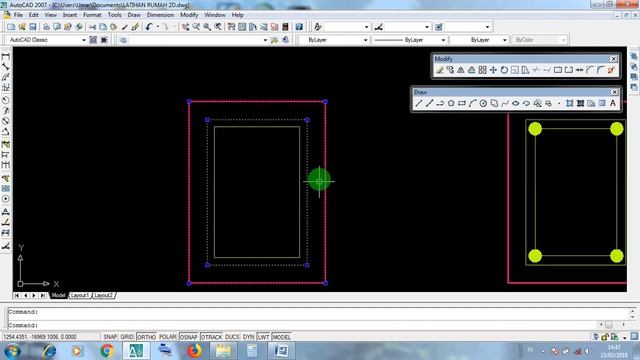
Task: Close the Draw floating toolbar
Action: pos(615,92)
